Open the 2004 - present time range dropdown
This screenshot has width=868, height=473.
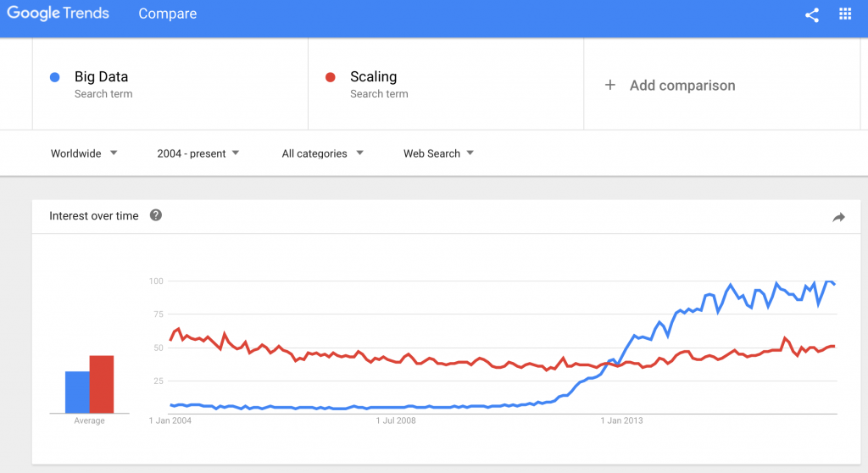point(198,153)
